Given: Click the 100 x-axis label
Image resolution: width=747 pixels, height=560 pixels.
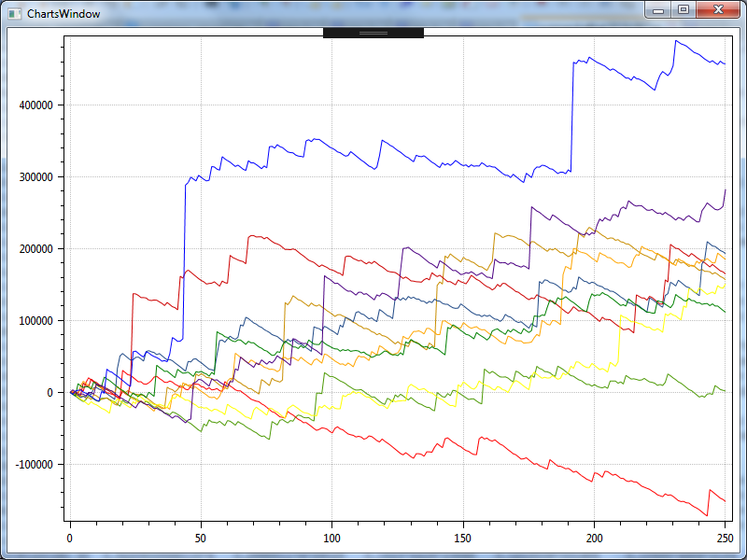Looking at the screenshot, I should (x=331, y=539).
